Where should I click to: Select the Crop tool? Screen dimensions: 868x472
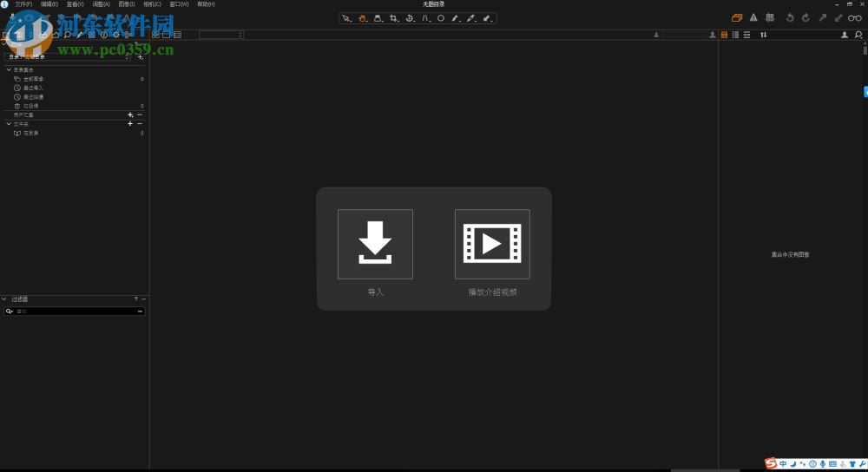tap(393, 18)
